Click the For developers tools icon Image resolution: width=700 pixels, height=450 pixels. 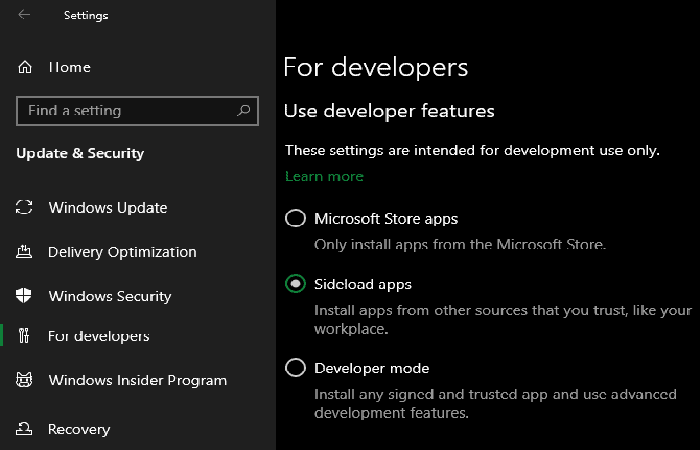pyautogui.click(x=24, y=336)
